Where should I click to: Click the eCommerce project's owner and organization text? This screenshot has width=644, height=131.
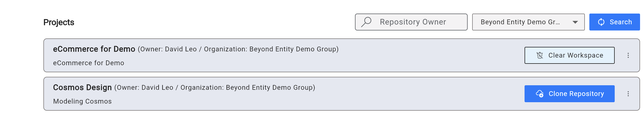pyautogui.click(x=238, y=49)
